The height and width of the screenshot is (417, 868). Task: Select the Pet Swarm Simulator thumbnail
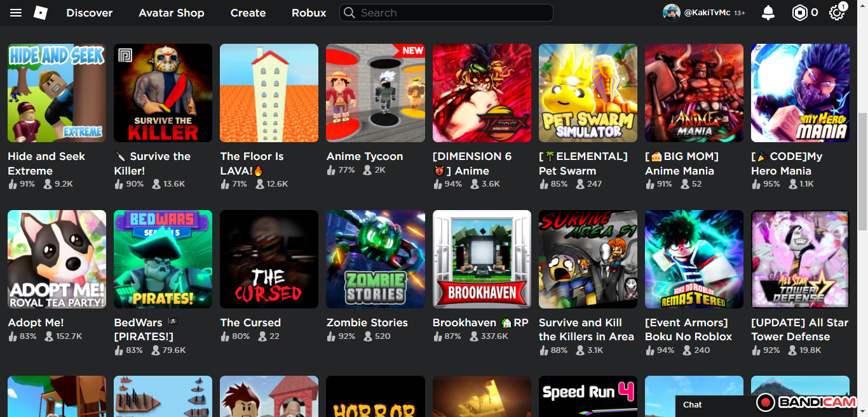click(x=588, y=93)
